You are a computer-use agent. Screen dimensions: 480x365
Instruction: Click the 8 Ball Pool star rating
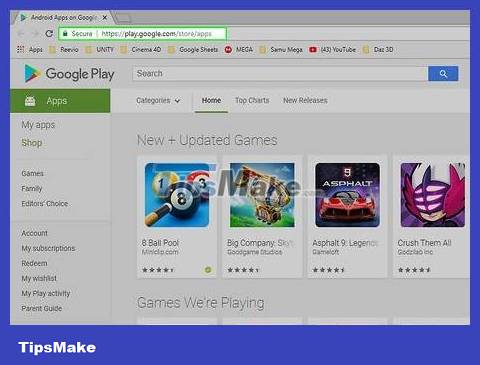pyautogui.click(x=158, y=270)
